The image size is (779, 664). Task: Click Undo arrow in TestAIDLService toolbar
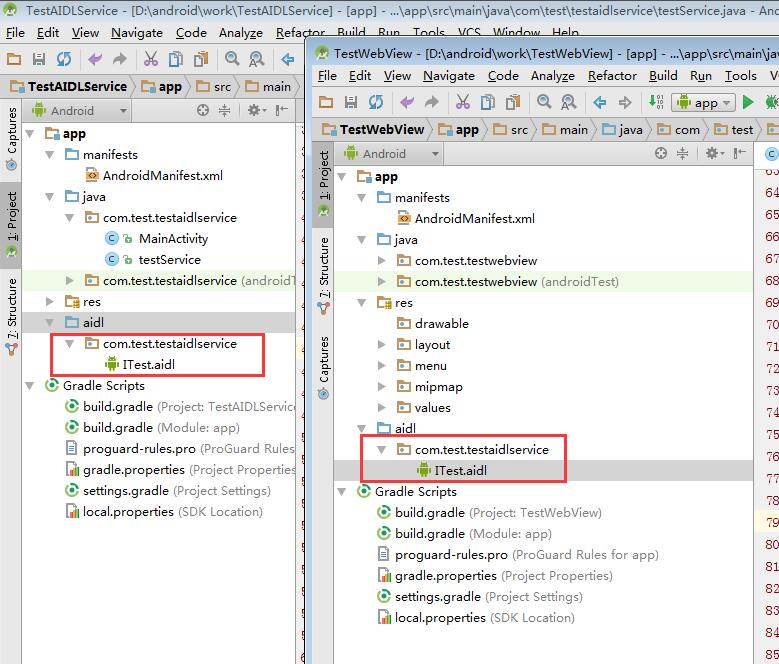pyautogui.click(x=94, y=60)
